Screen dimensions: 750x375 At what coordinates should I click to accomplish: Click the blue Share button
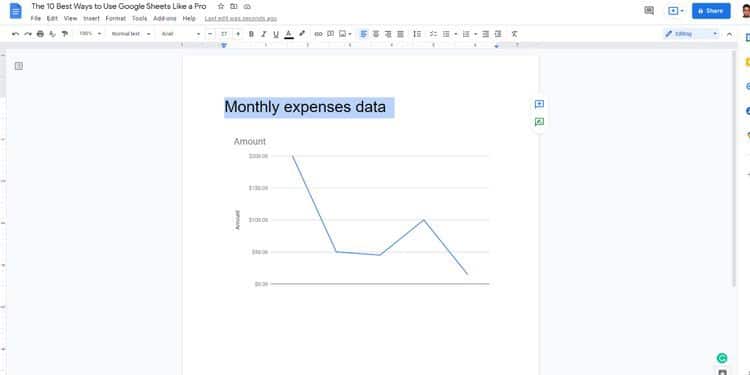pos(711,11)
